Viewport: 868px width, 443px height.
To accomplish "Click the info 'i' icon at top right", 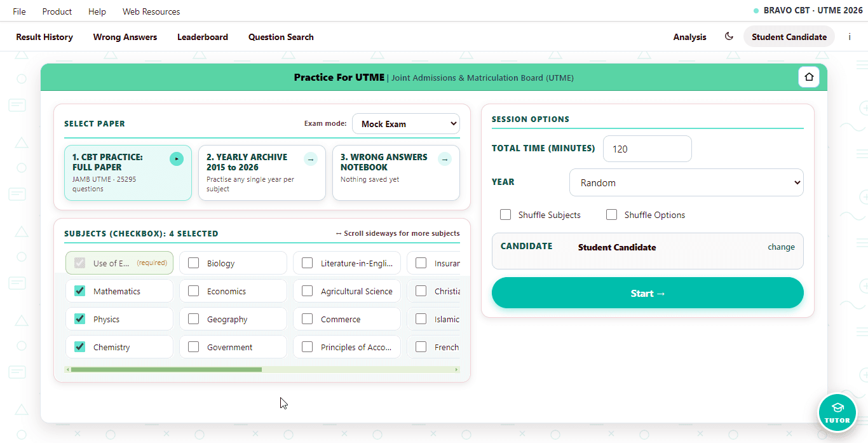I will pos(850,37).
